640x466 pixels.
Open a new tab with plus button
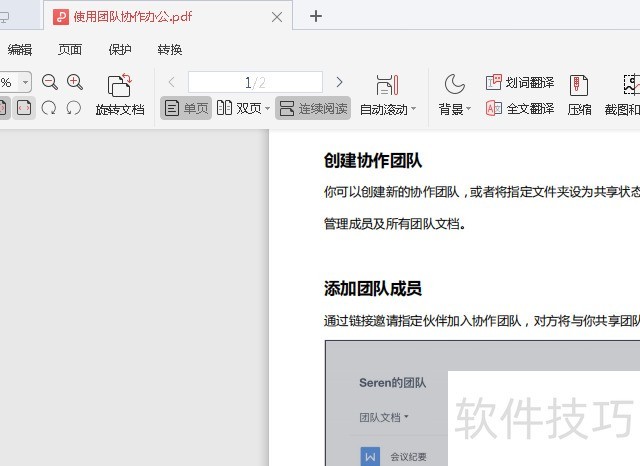pyautogui.click(x=316, y=16)
